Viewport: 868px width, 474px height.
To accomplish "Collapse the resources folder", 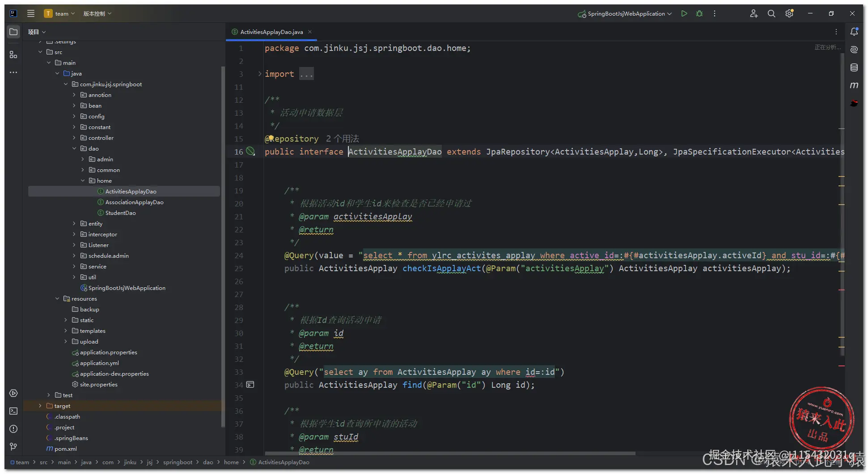I will (x=57, y=298).
